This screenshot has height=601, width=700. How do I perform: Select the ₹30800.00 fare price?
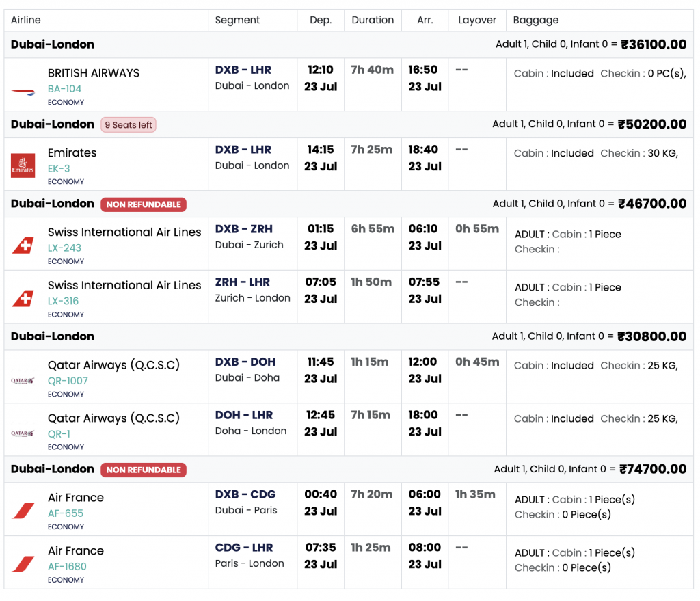[651, 336]
